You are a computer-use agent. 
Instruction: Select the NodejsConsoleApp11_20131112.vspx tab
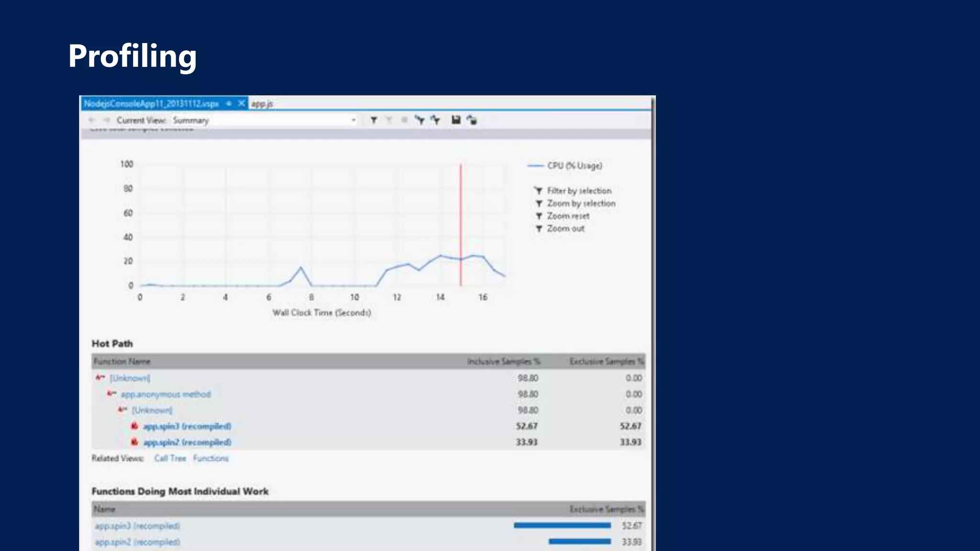pyautogui.click(x=151, y=103)
